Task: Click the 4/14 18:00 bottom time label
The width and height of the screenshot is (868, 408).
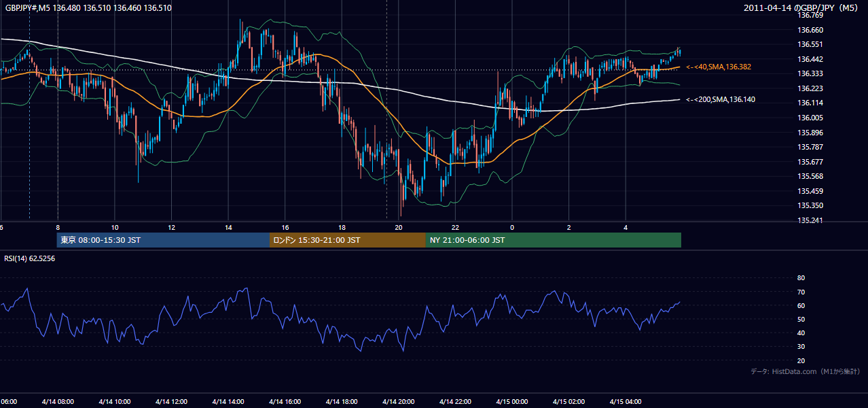Action: [x=342, y=401]
